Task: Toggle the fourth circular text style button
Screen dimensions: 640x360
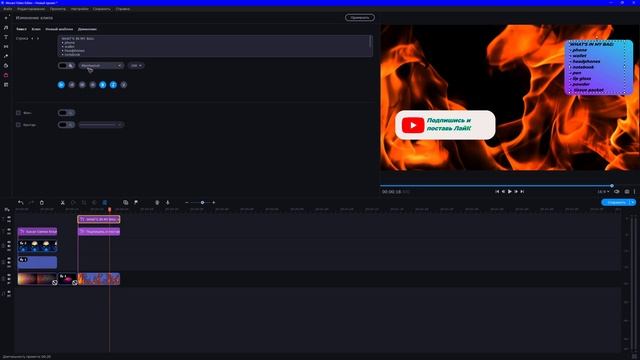Action: click(93, 85)
